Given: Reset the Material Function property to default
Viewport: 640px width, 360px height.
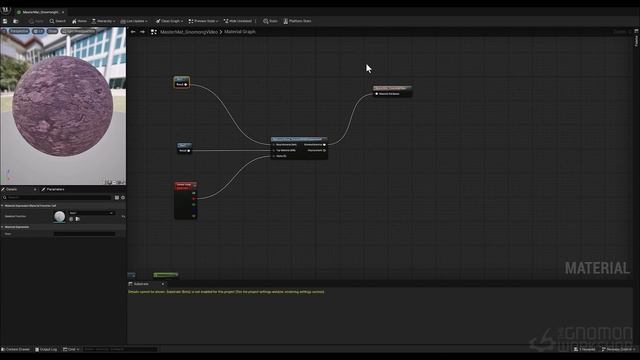Looking at the screenshot, I should pyautogui.click(x=123, y=216).
